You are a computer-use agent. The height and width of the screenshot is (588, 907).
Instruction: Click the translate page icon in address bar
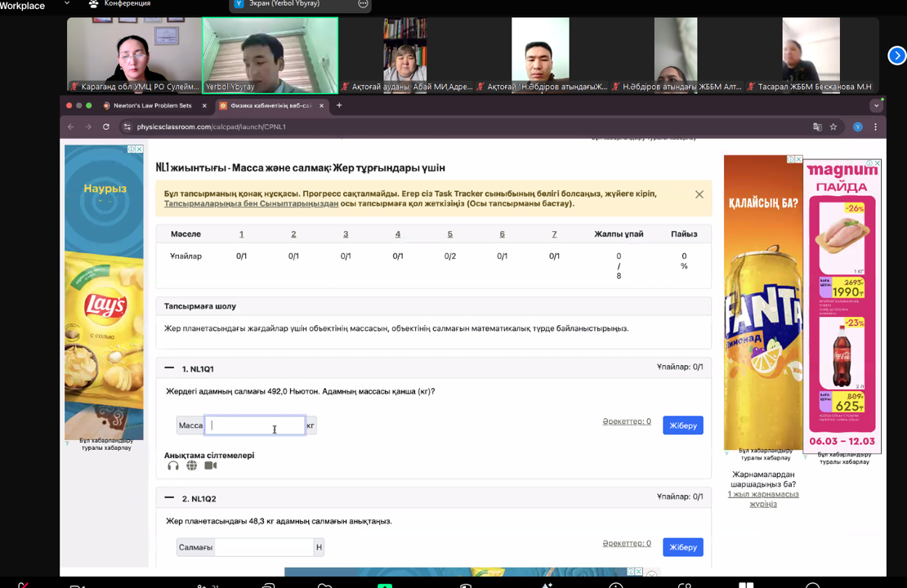pyautogui.click(x=817, y=127)
